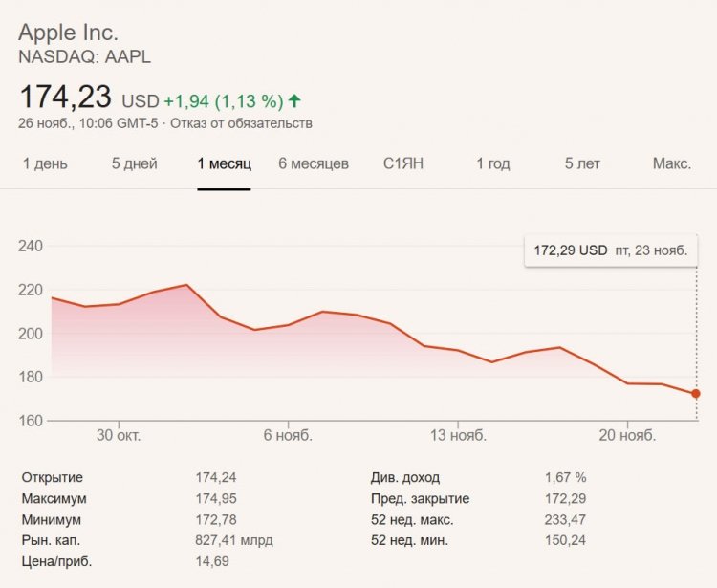
Task: Click the green up arrow icon
Action: pyautogui.click(x=294, y=100)
